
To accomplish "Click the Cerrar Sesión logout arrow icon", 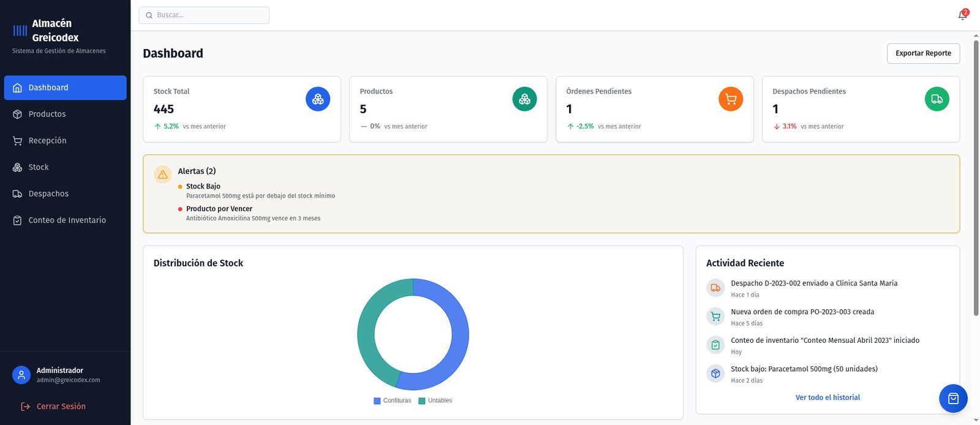I will click(x=25, y=407).
